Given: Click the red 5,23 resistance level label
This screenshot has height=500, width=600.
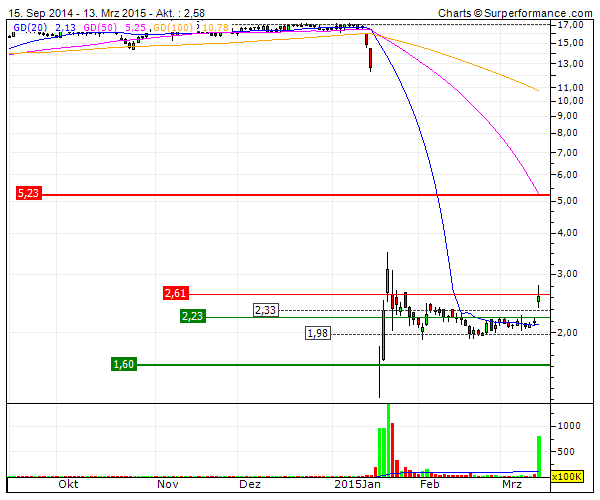Looking at the screenshot, I should pos(28,194).
